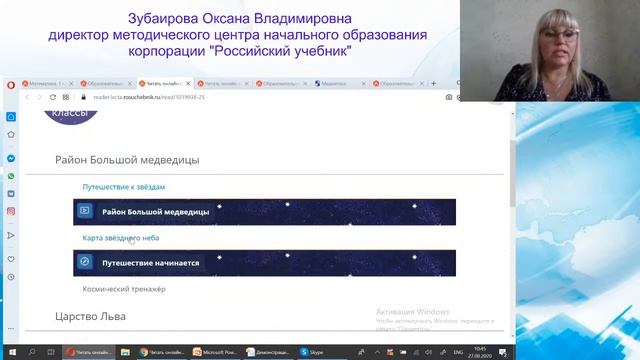
Task: Reload the page with refresh icon
Action: coord(53,97)
